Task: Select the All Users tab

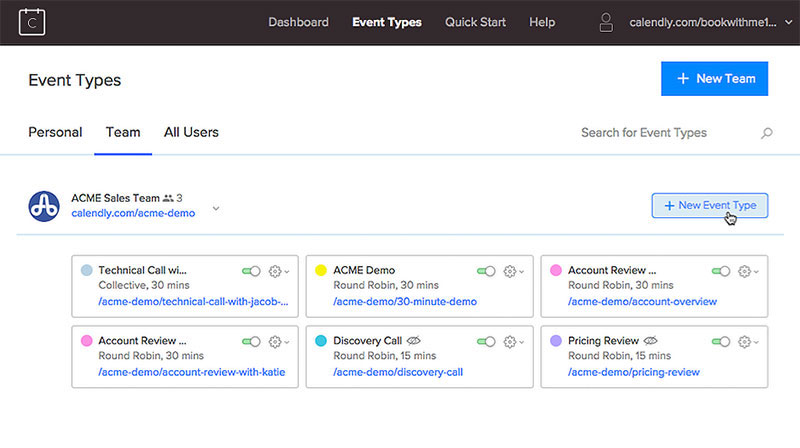Action: (x=191, y=132)
